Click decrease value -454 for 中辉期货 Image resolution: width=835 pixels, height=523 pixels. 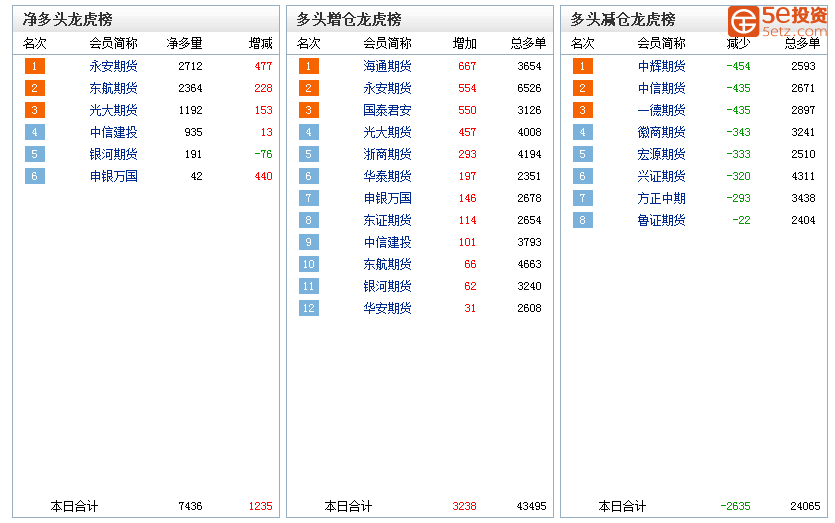(x=738, y=66)
